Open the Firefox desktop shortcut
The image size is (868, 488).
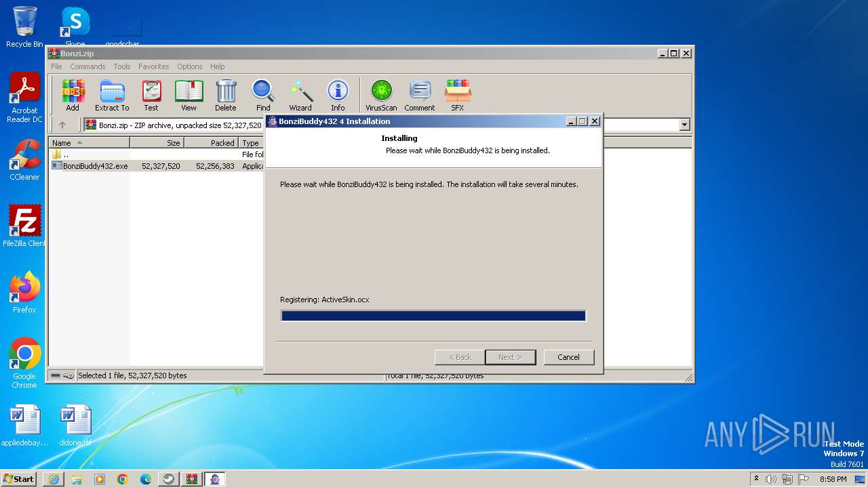[24, 292]
